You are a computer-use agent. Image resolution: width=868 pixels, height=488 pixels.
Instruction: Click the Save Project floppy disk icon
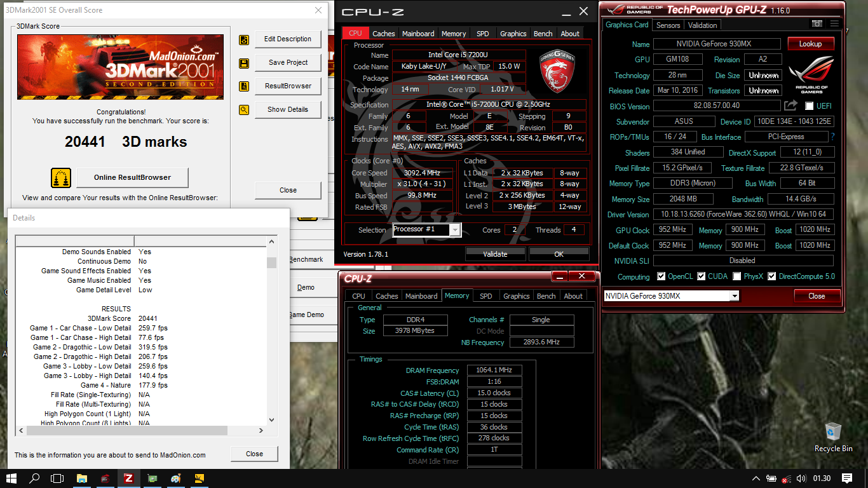click(x=244, y=63)
